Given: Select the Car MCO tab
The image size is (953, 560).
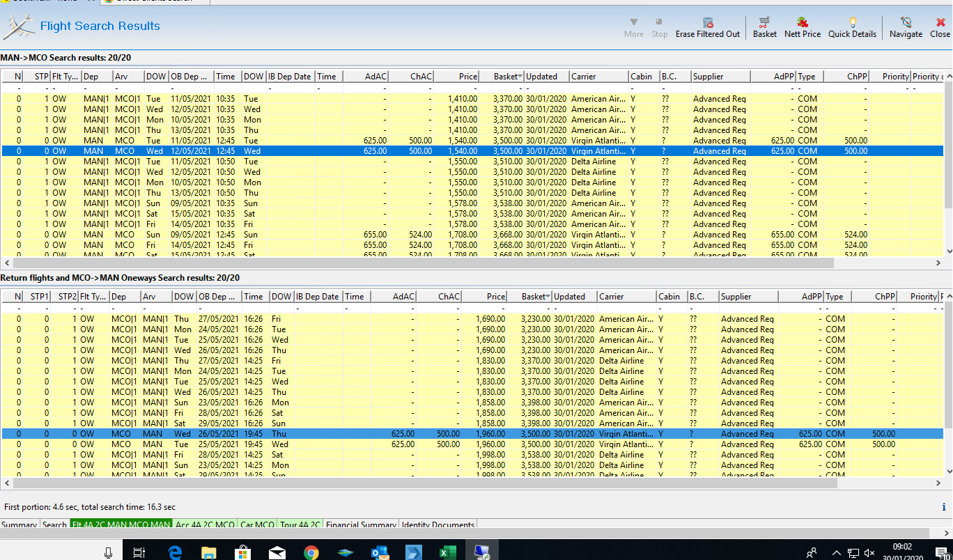Looking at the screenshot, I should 257,525.
